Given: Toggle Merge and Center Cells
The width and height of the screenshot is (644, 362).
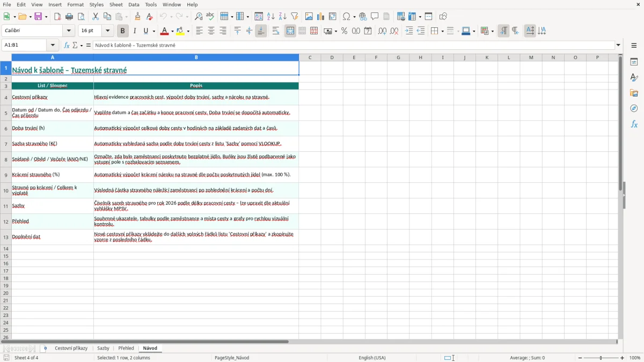Looking at the screenshot, I should [290, 31].
